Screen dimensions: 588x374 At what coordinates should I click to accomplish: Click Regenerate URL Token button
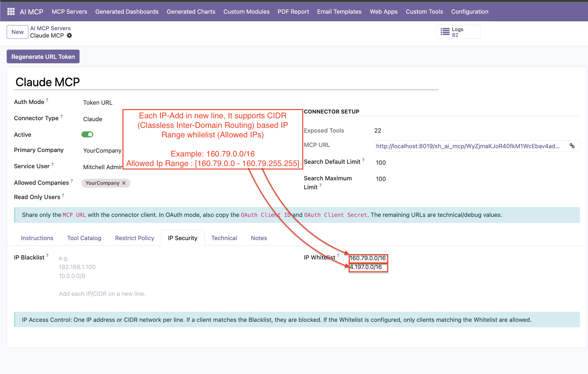pos(43,57)
